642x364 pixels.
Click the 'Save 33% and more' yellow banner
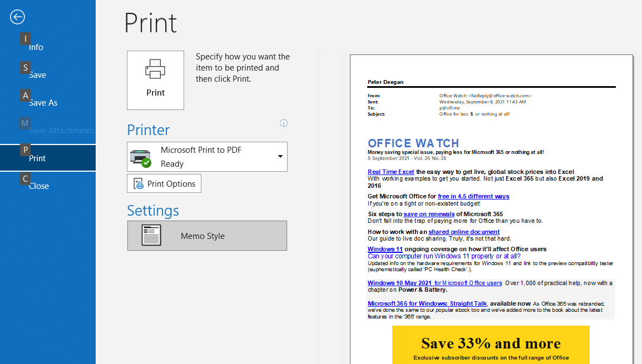coord(491,345)
